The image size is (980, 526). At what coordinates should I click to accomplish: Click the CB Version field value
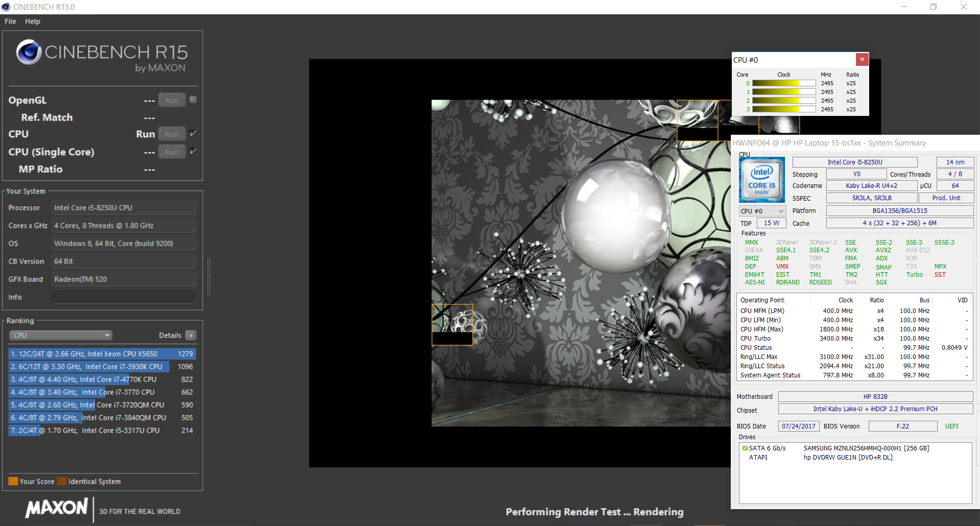(124, 261)
